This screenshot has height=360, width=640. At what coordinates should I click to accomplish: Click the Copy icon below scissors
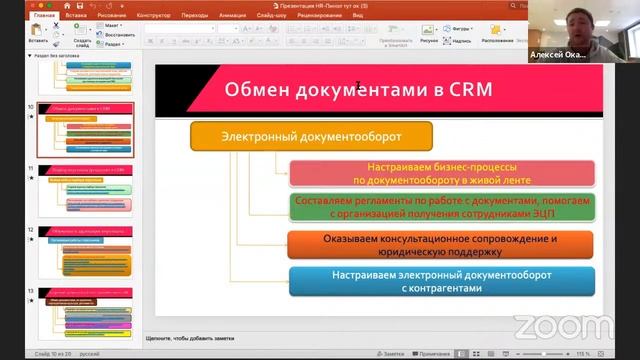coord(56,35)
